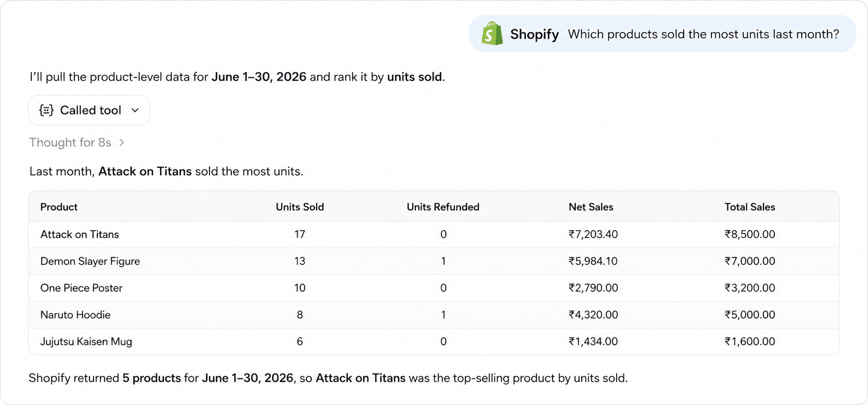Click the Shopify label in the message bubble
Screen dimensions: 868x405
[x=535, y=34]
